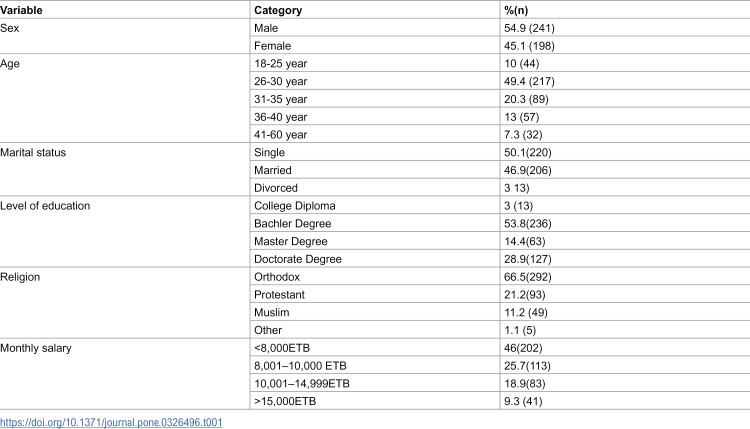Click the Marital status row label

[x=33, y=153]
